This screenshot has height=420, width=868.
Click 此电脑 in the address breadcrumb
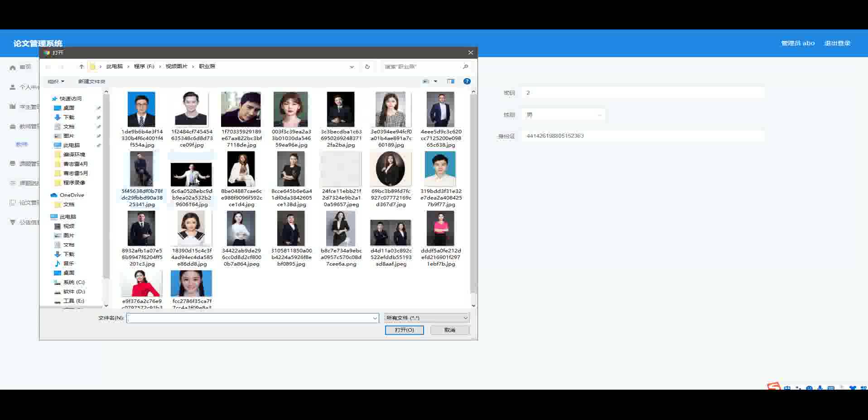pyautogui.click(x=114, y=67)
